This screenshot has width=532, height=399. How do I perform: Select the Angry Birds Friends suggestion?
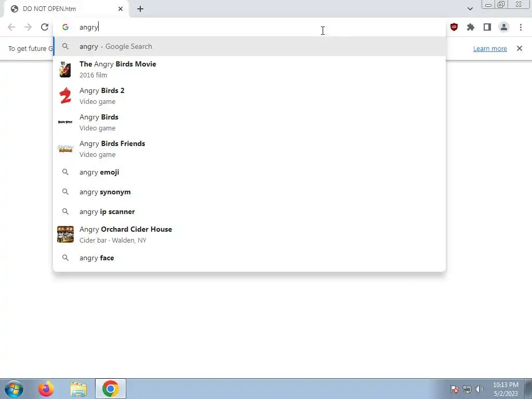click(x=249, y=149)
